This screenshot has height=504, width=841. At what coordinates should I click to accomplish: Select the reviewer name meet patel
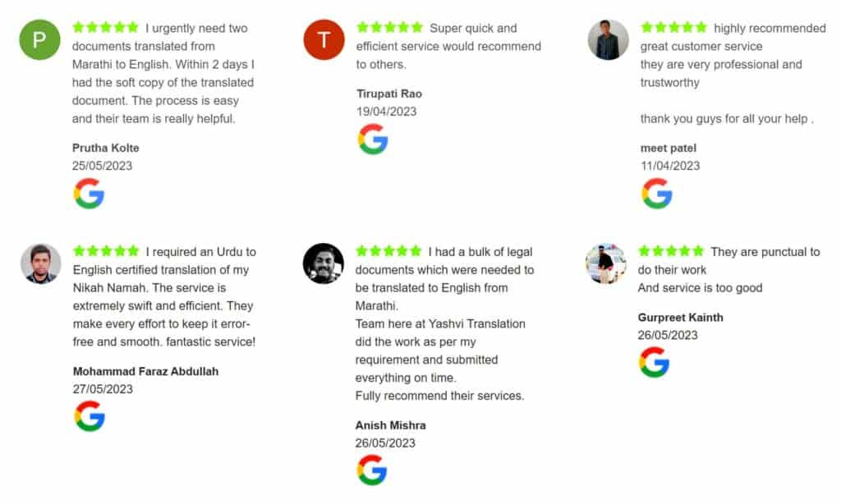pyautogui.click(x=669, y=148)
